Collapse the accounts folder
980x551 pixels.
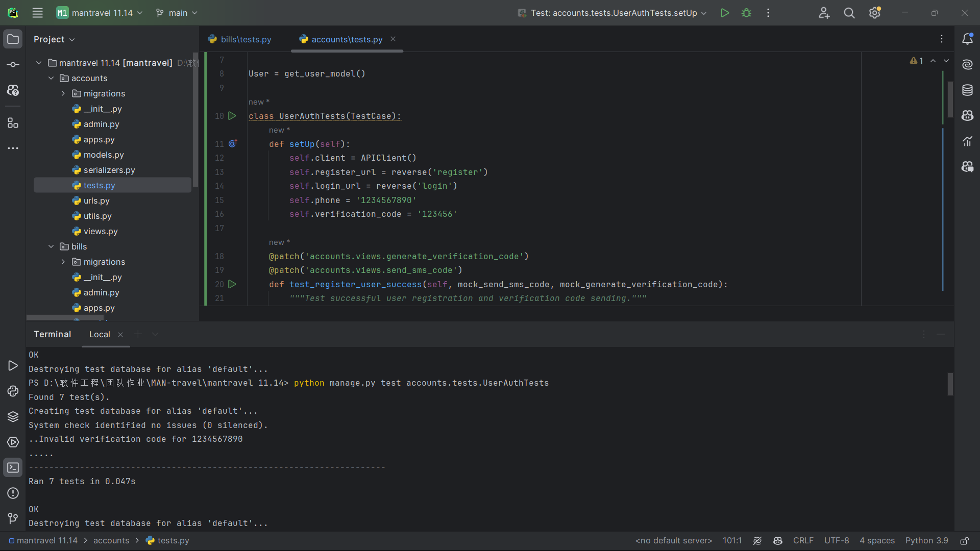(51, 78)
